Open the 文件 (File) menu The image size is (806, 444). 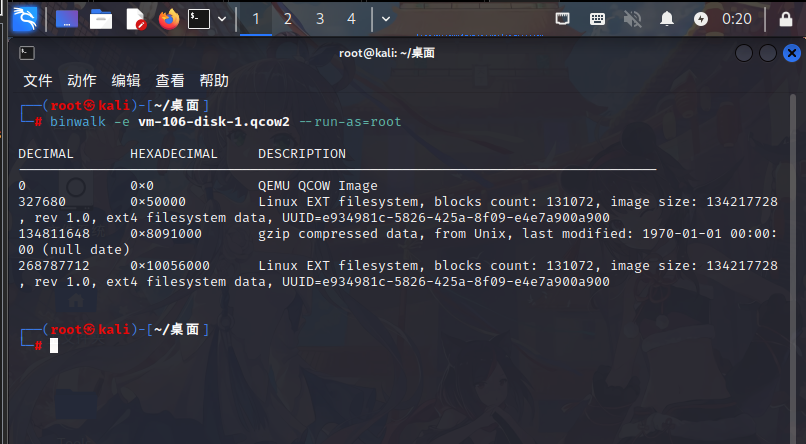tap(38, 81)
